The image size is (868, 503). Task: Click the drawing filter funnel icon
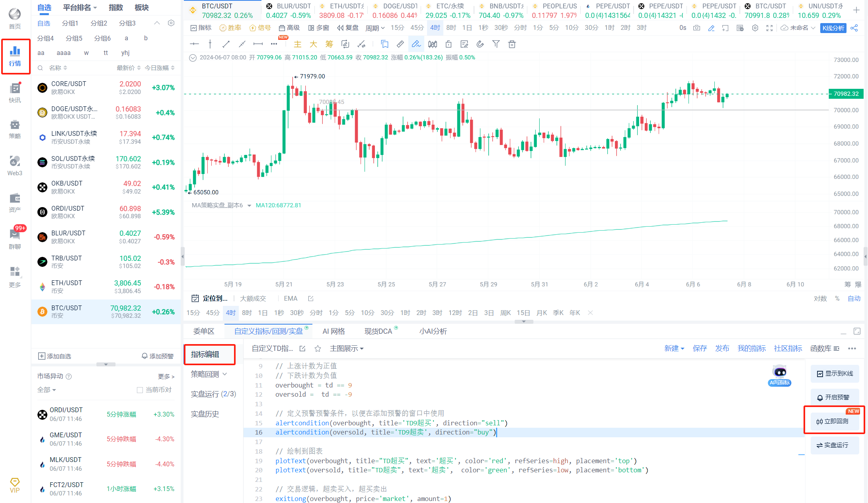point(496,44)
